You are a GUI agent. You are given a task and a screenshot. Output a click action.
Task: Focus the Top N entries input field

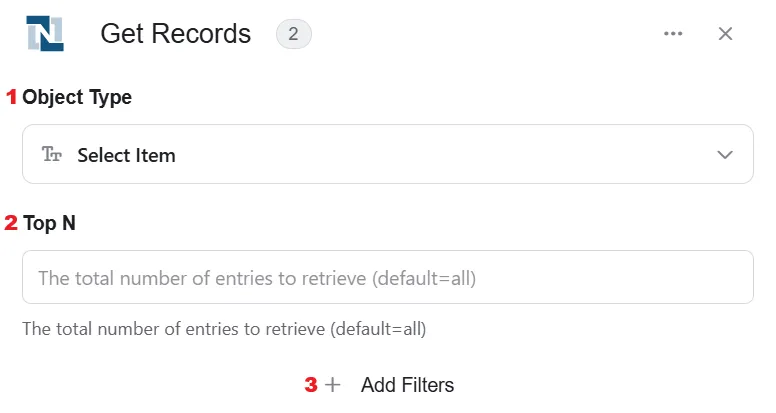[388, 277]
